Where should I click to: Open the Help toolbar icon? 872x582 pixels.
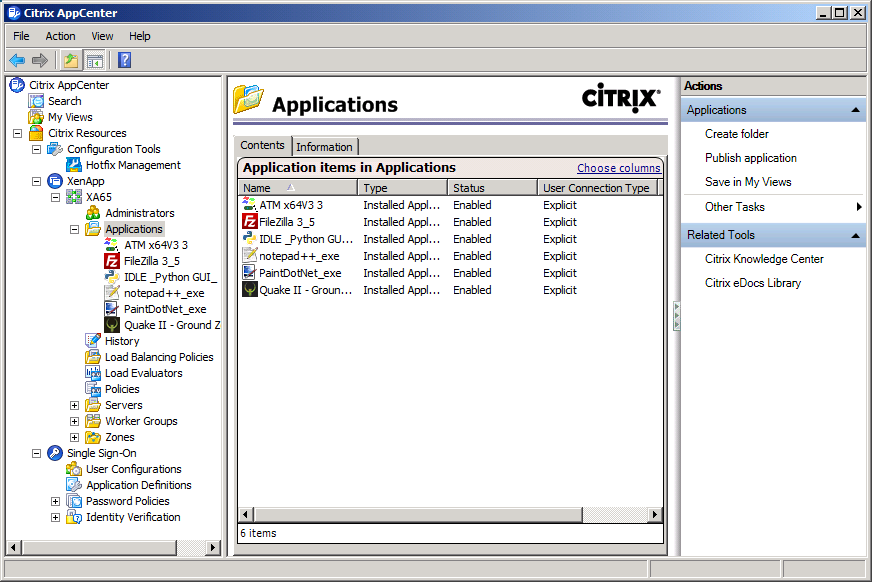pyautogui.click(x=125, y=60)
